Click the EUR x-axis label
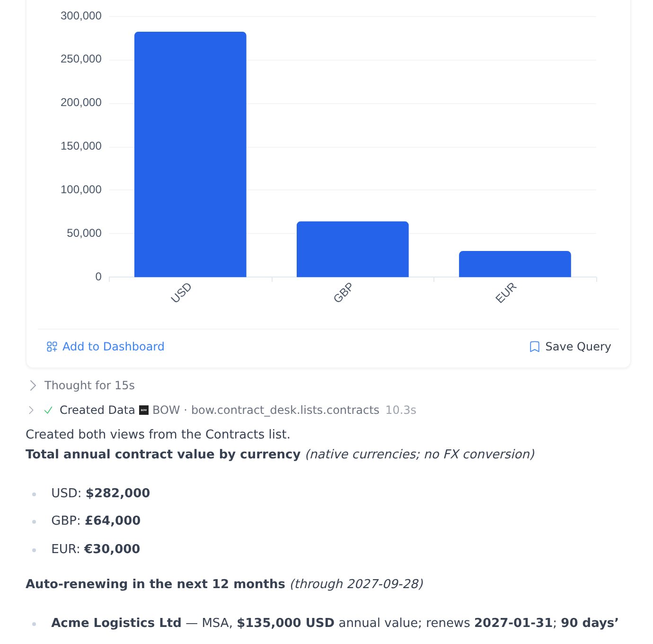 pos(506,293)
